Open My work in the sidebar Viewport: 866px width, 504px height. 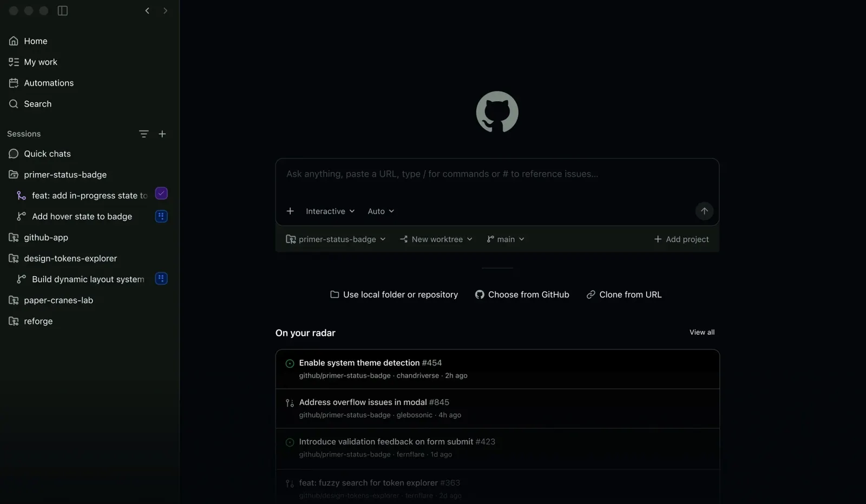pos(89,62)
